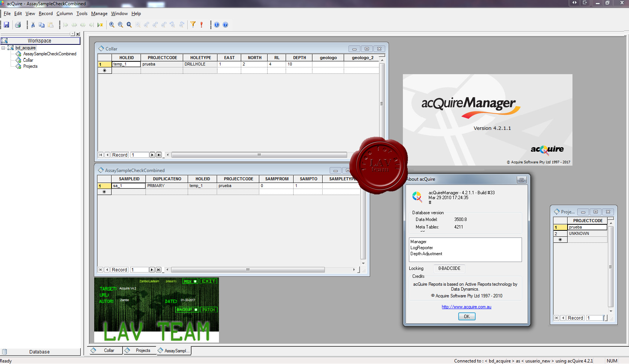Click the 'DRILLHOLE' cell in Collar

tap(200, 64)
